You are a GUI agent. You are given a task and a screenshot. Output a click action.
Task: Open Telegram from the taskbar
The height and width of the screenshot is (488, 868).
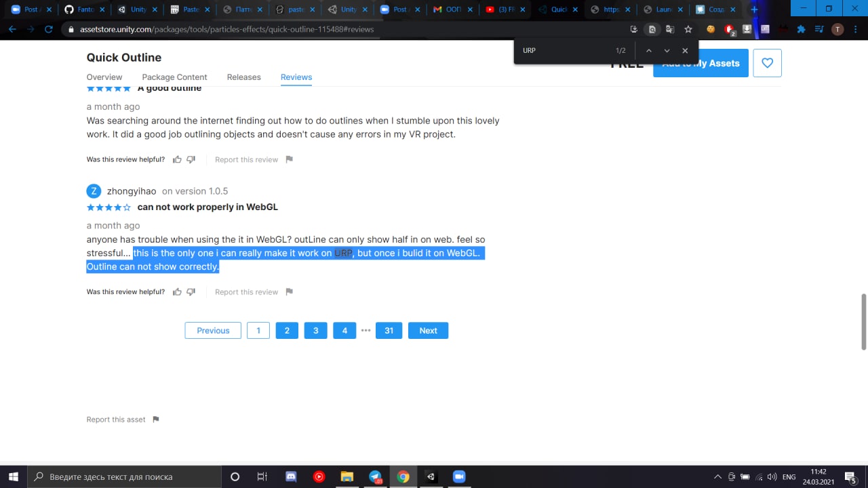[x=375, y=476]
